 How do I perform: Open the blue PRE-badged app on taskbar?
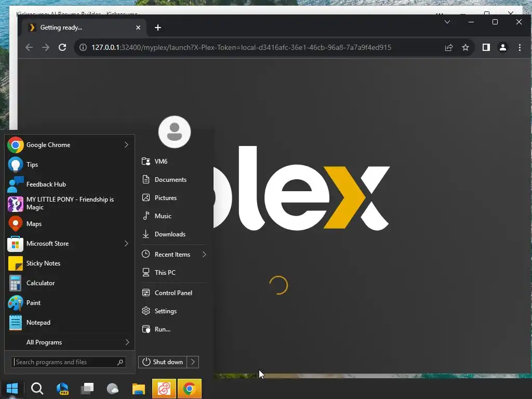62,389
